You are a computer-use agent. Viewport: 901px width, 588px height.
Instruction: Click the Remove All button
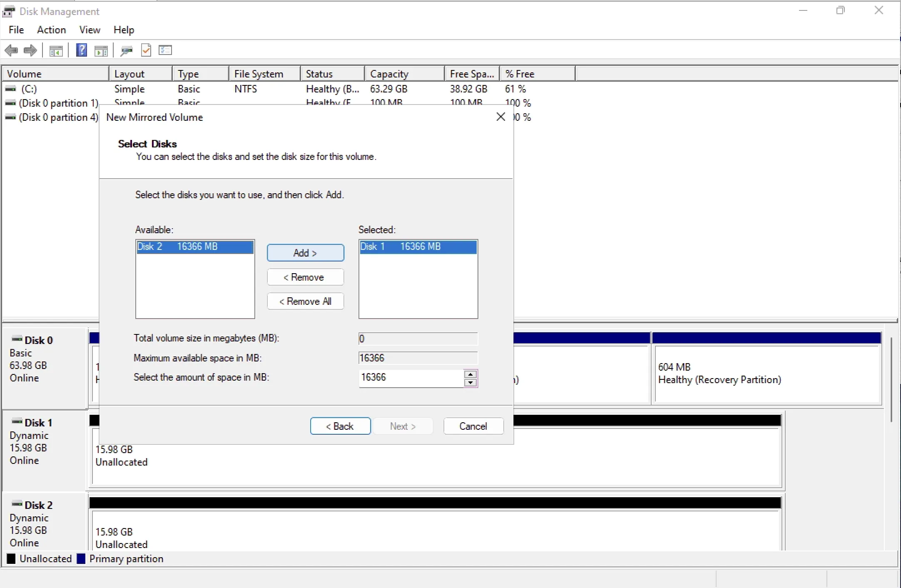(305, 301)
